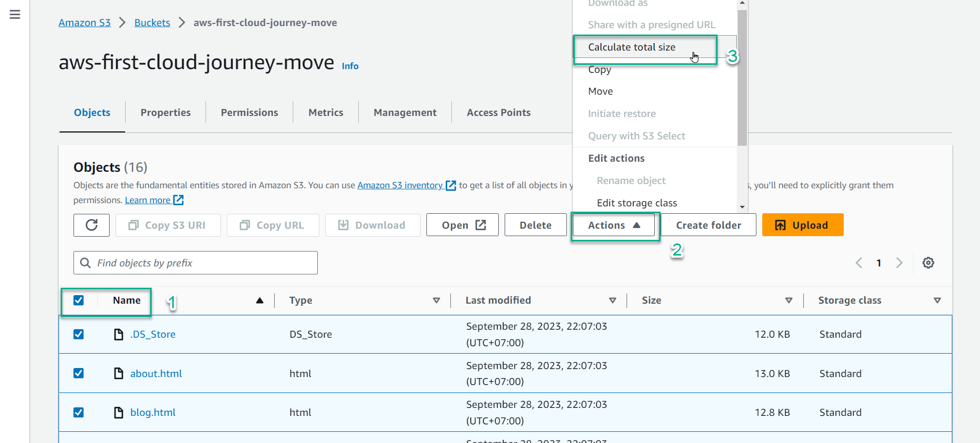Click the refresh objects button
This screenshot has width=980, height=443.
click(92, 225)
